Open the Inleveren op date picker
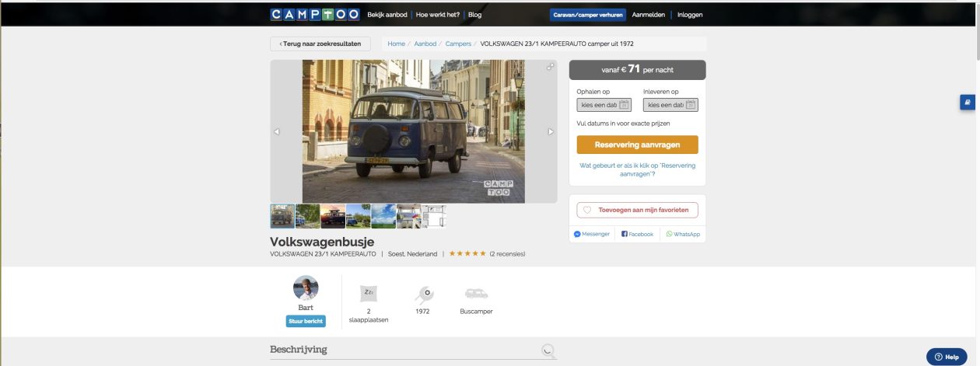The image size is (980, 366). coord(670,105)
